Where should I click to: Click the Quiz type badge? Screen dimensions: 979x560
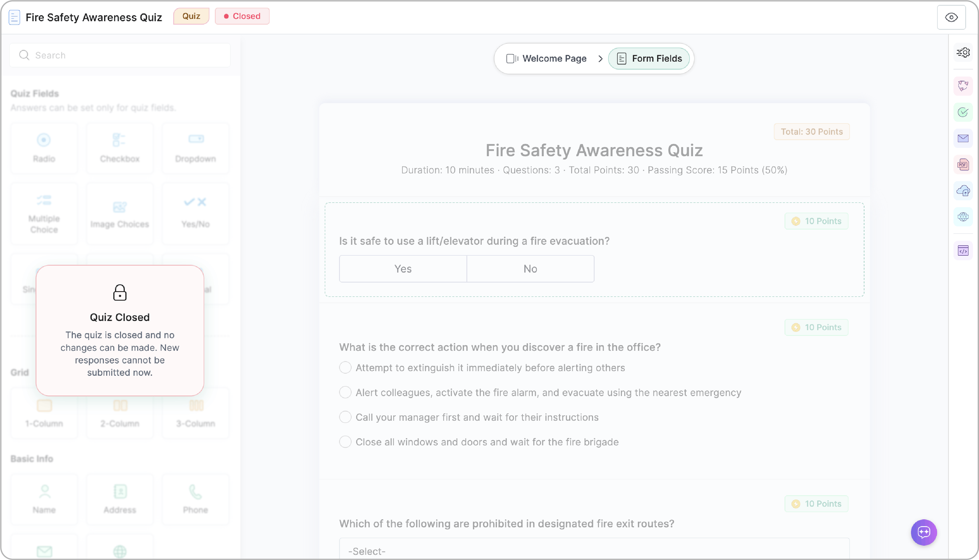pos(191,16)
